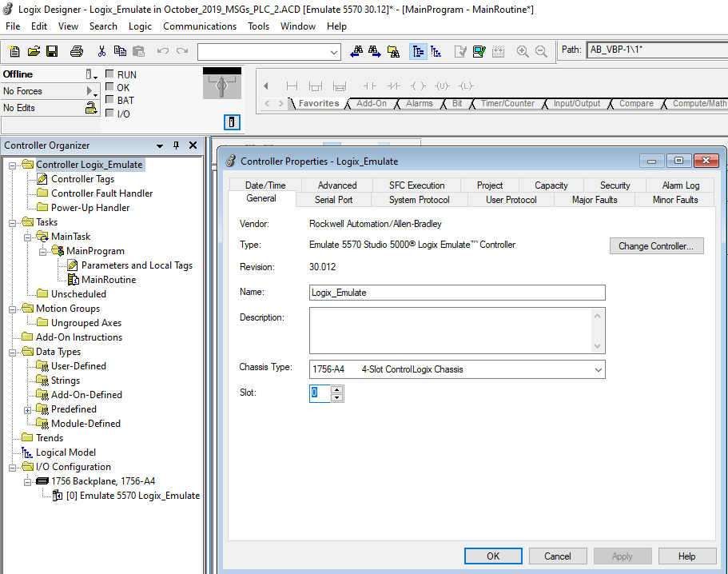Image resolution: width=728 pixels, height=574 pixels.
Task: Click the Name input field
Action: tap(457, 293)
